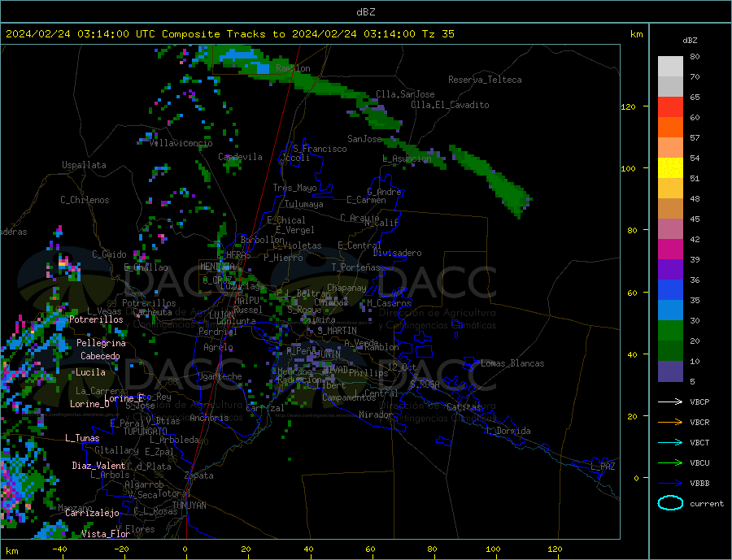Click the Tulumaya map label
The image size is (732, 560).
(304, 204)
